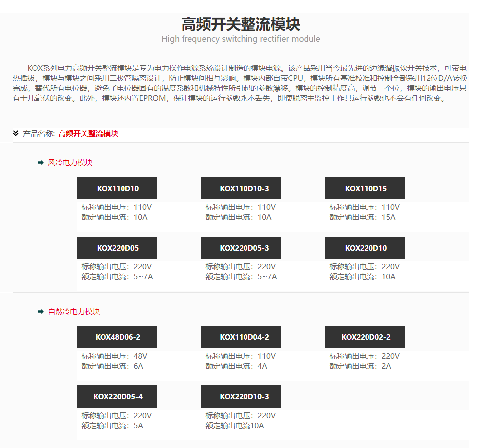Viewport: 491px width, 448px height.
Task: Click 标称输出电压: 220V under KOX220D10-3
Action: pyautogui.click(x=241, y=416)
